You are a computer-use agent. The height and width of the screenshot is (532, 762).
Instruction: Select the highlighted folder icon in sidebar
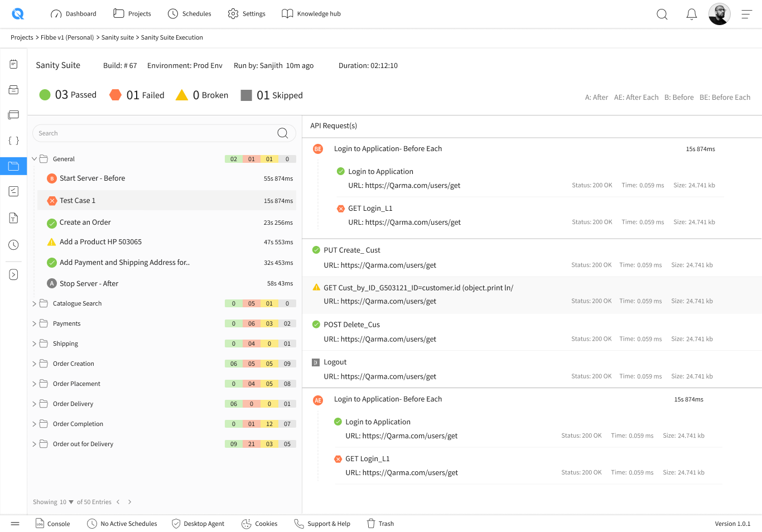click(x=13, y=166)
